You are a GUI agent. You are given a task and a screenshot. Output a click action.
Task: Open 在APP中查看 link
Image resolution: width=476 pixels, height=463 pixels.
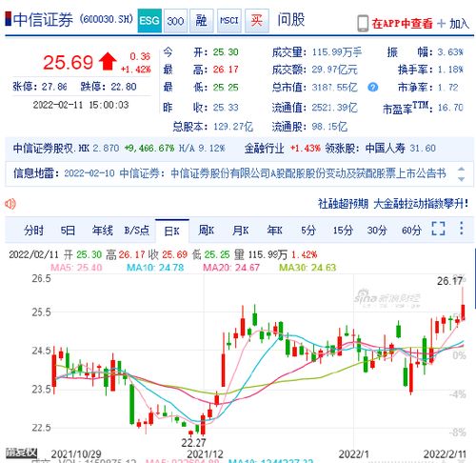click(x=402, y=24)
